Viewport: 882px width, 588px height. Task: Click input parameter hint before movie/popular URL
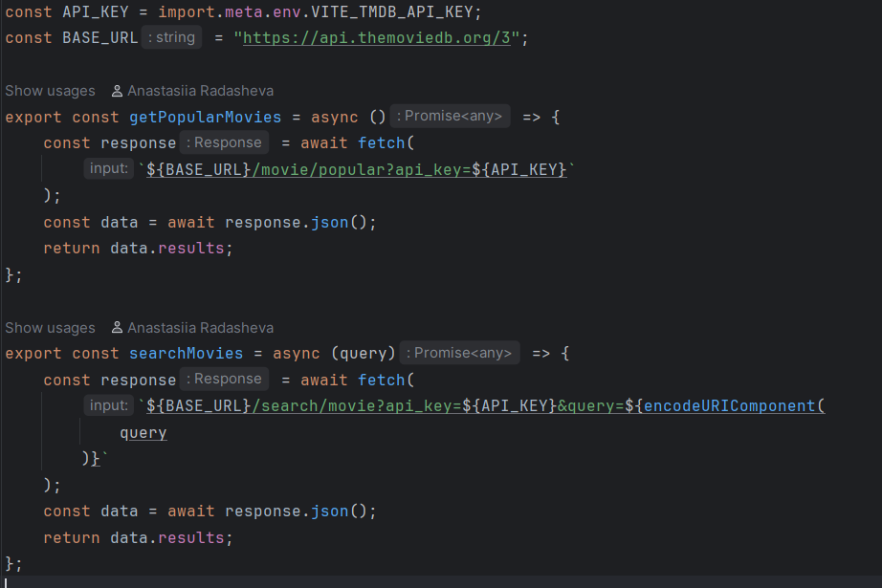(x=108, y=168)
